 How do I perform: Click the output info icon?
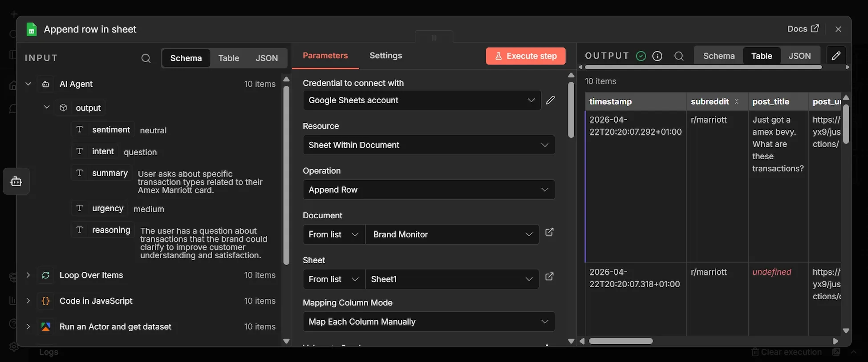(x=657, y=56)
